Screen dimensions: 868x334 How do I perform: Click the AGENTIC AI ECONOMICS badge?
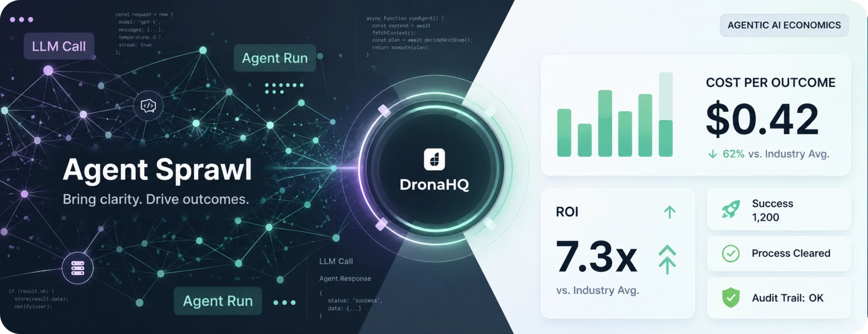[x=784, y=25]
